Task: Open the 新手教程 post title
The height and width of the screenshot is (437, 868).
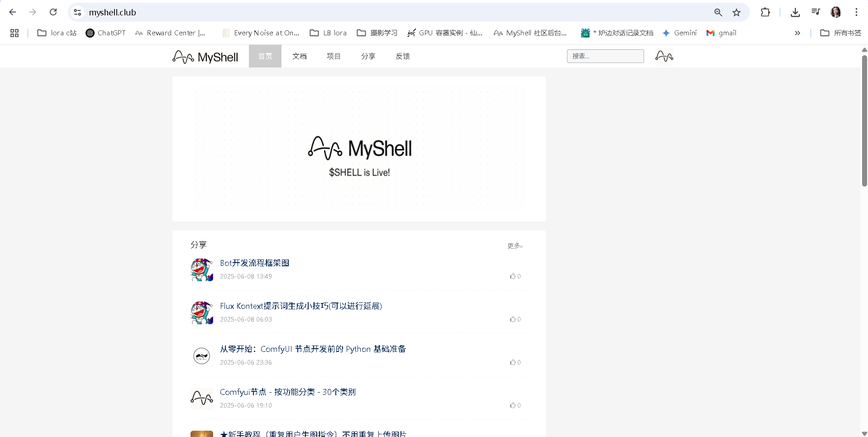Action: point(313,434)
